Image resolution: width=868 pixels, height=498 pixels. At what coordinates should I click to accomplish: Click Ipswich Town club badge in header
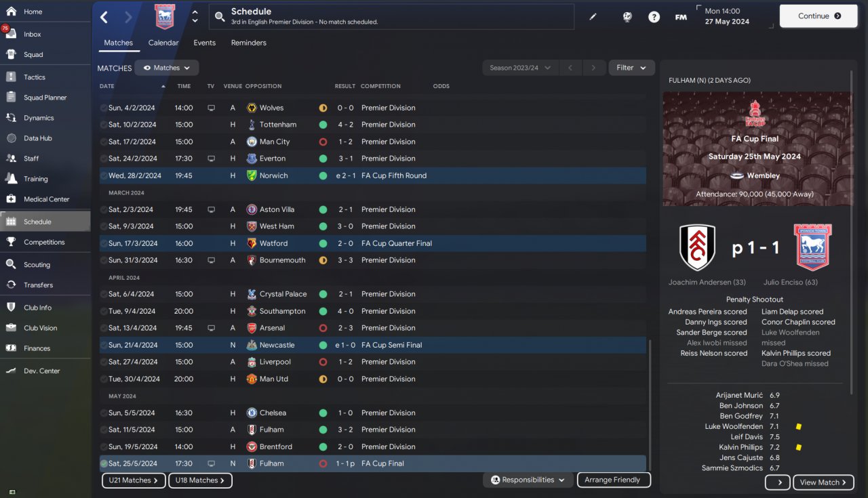click(165, 17)
